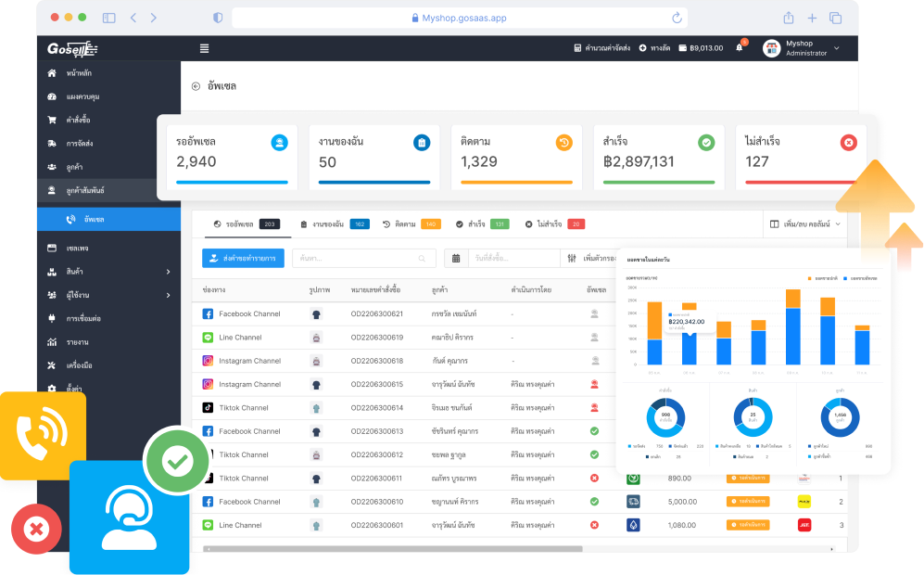Click product thumbnail for order OD2206300621
The width and height of the screenshot is (924, 575).
[x=316, y=314]
